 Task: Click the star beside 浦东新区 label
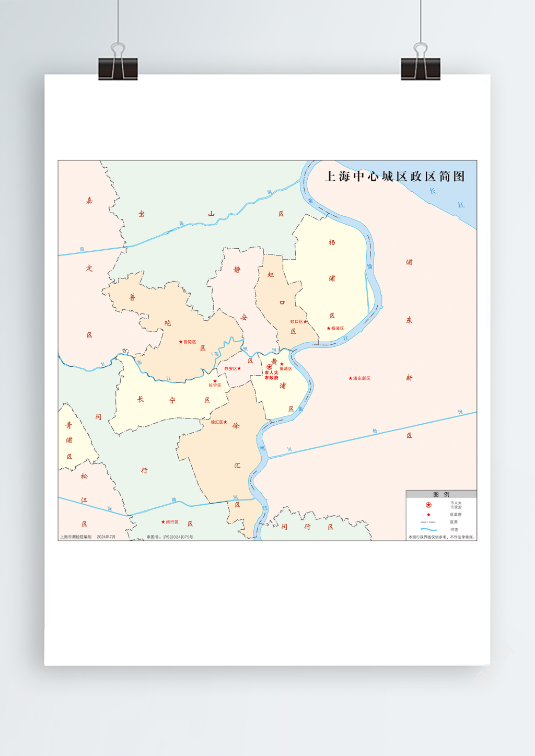350,378
